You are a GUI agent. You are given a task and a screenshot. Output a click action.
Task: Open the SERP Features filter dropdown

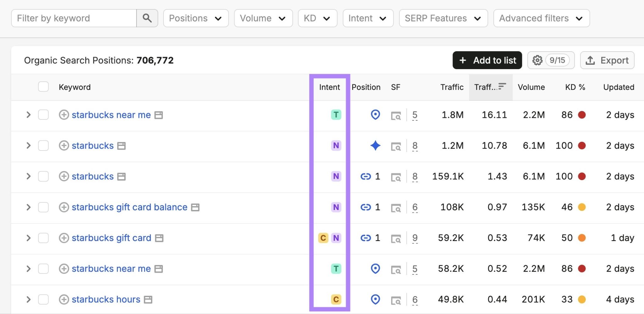443,18
